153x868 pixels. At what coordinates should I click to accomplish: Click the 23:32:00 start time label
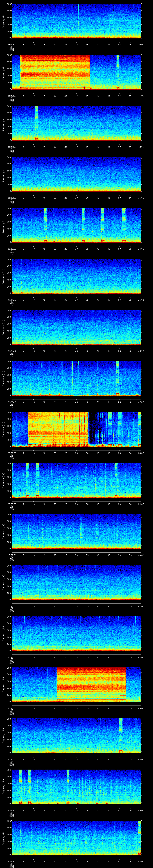[x=12, y=198]
